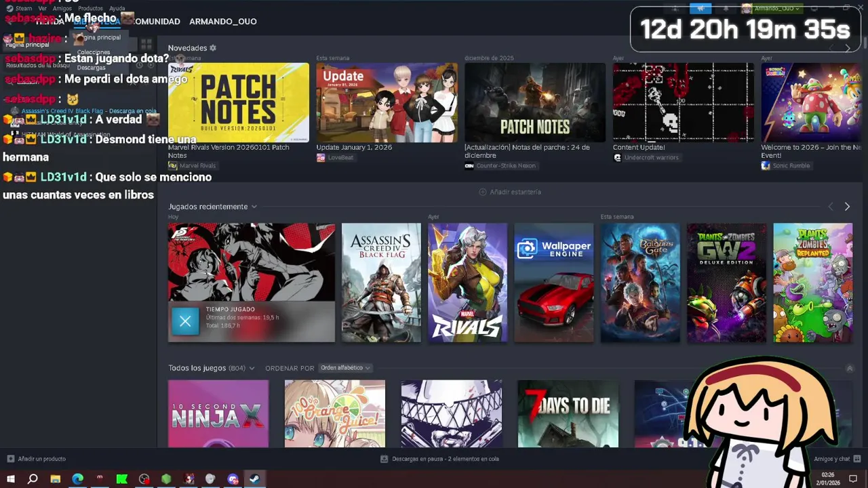Open Microsoft Edge from the taskbar
The image size is (868, 488).
[x=77, y=479]
